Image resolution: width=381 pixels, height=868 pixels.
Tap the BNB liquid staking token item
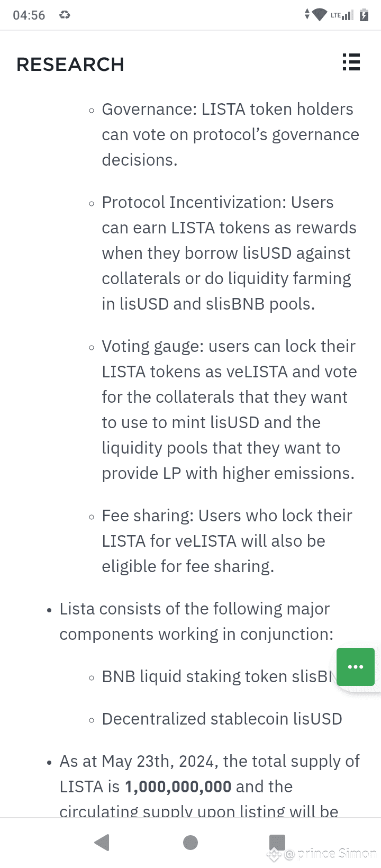point(218,676)
